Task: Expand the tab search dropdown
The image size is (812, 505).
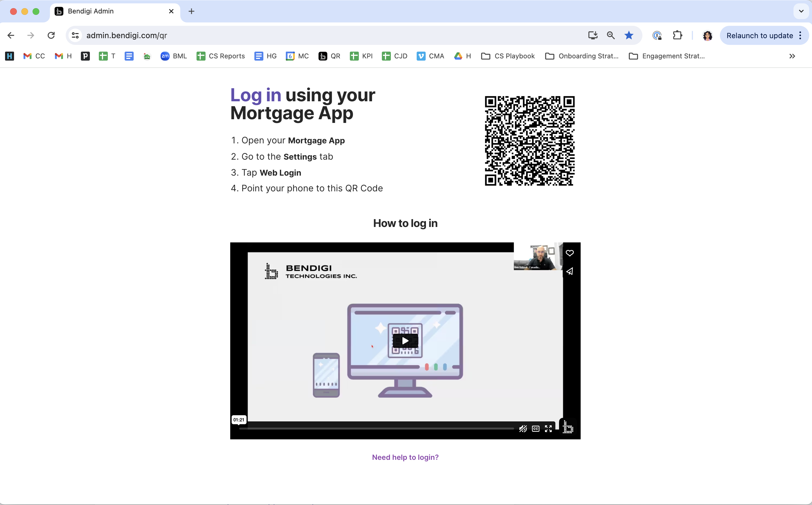Action: point(801,11)
